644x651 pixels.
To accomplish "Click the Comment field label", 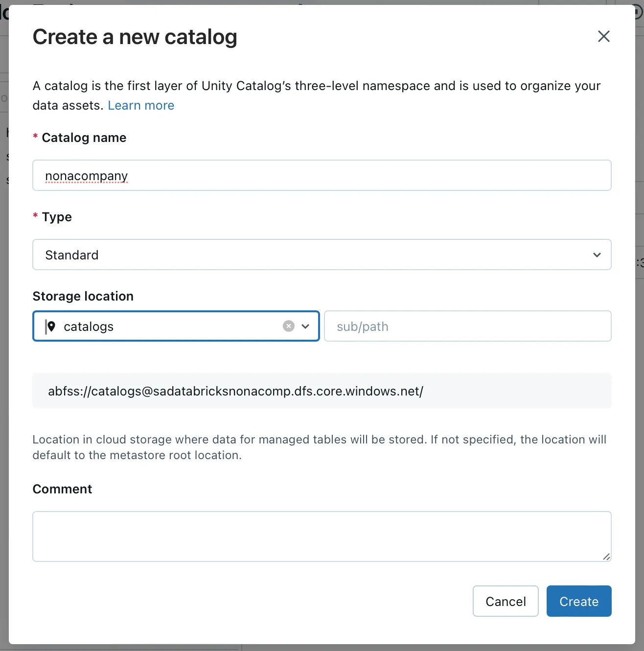I will pos(62,489).
